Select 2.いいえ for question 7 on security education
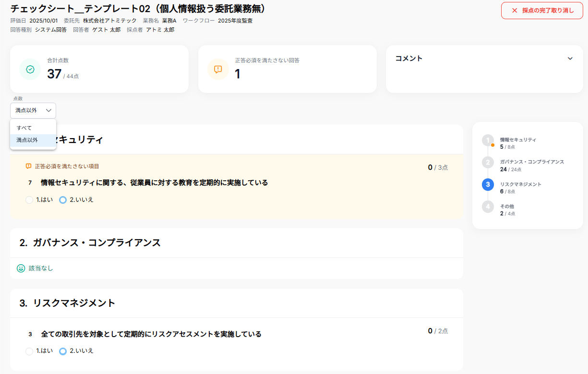Viewport: 588px width, 374px height. [63, 200]
